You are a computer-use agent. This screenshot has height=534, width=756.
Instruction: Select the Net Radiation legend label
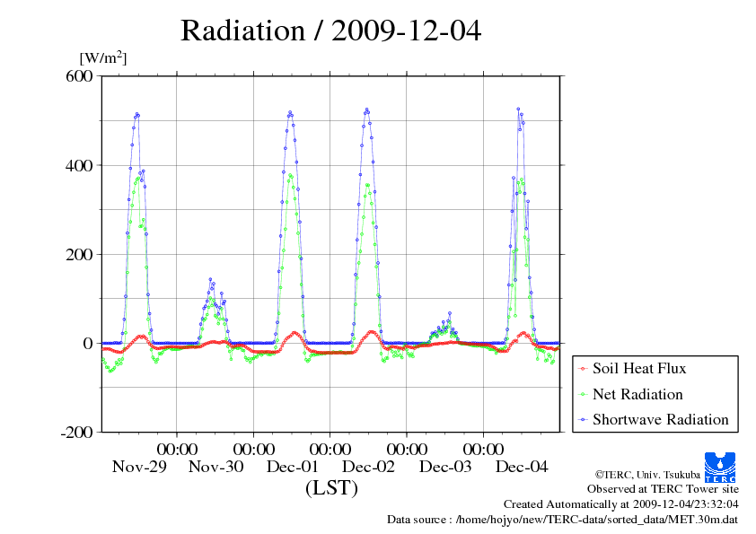tap(637, 394)
